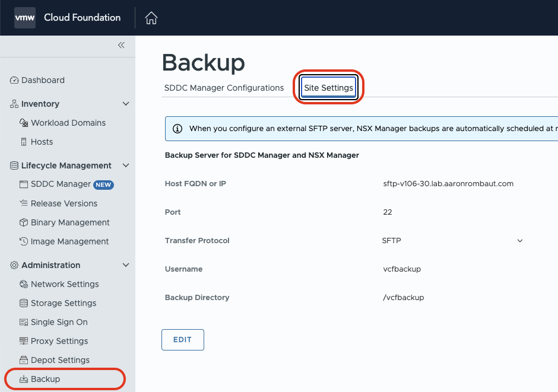
Task: Open Release Versions page
Action: pos(64,203)
